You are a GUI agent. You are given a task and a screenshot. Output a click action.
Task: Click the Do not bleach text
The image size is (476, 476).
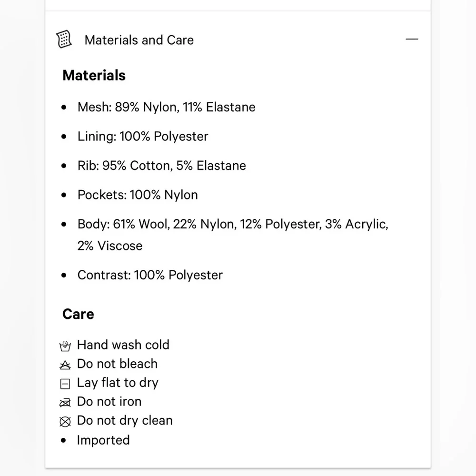point(117,364)
